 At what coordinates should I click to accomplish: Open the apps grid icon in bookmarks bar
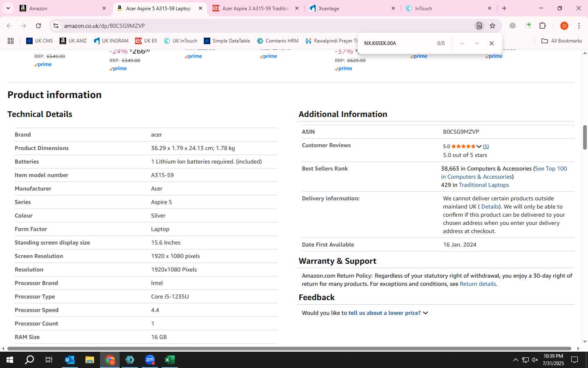pyautogui.click(x=11, y=41)
